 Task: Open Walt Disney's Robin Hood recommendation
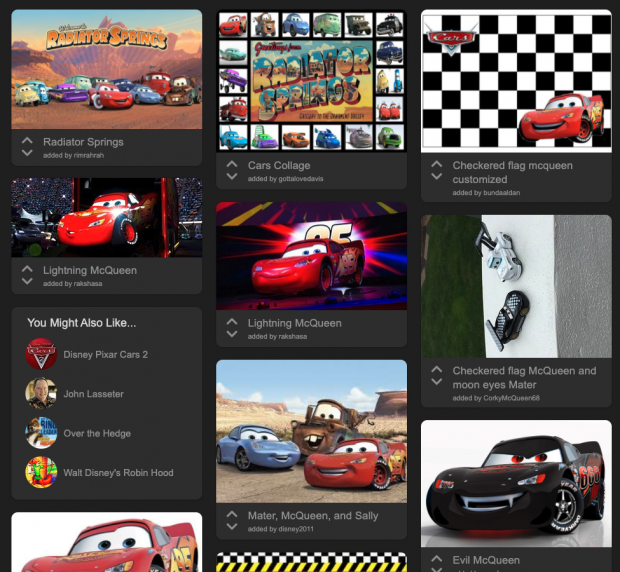(118, 472)
